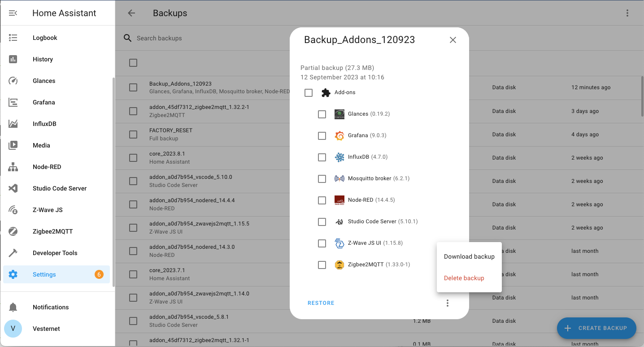The height and width of the screenshot is (347, 644).
Task: Click the Mosquitto broker add-on icon
Action: click(339, 179)
